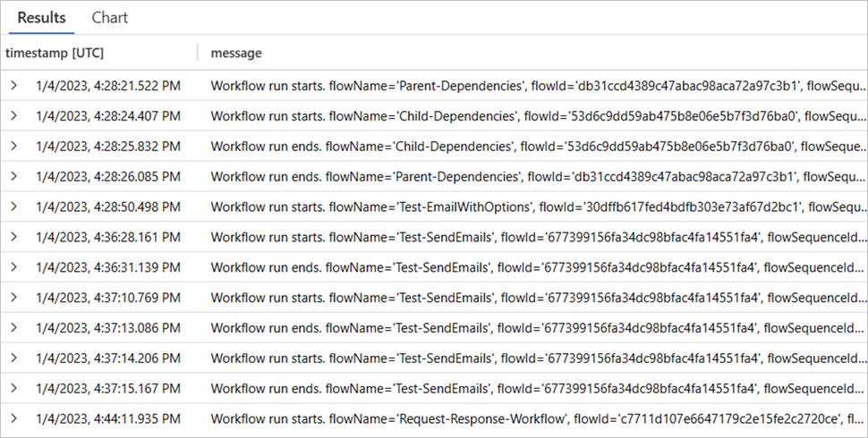The width and height of the screenshot is (868, 438).
Task: Expand the 4:28:26.085 PM log row
Action: [14, 177]
